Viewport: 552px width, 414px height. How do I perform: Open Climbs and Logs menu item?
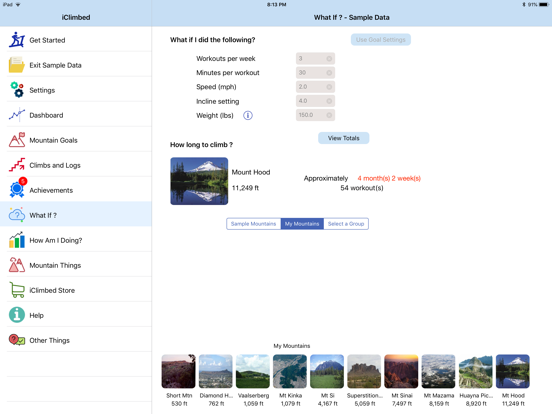point(76,165)
